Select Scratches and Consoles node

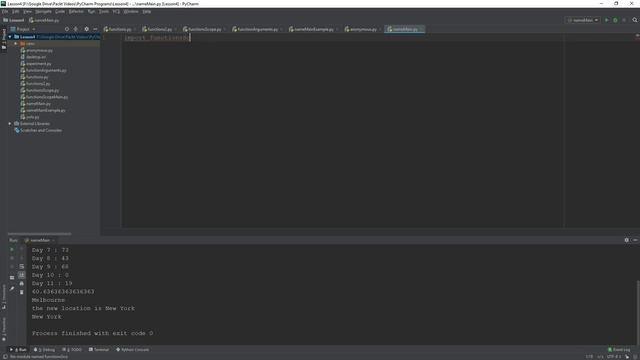41,131
